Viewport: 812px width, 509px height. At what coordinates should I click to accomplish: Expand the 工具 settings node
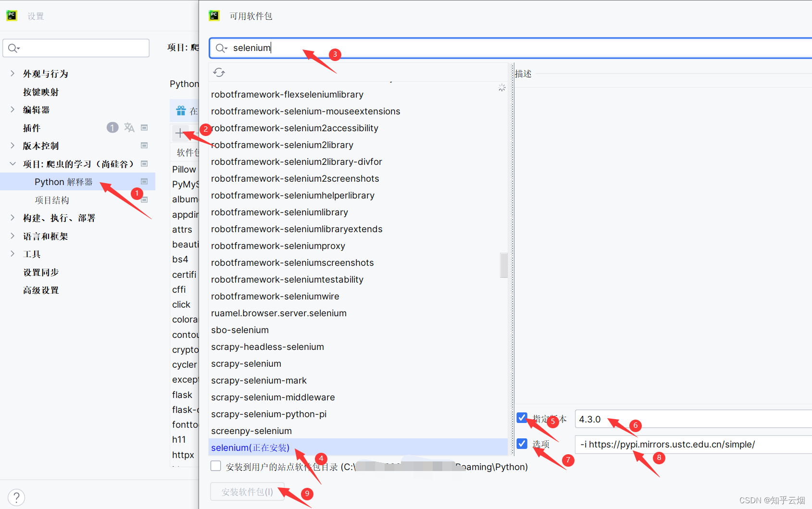(12, 254)
